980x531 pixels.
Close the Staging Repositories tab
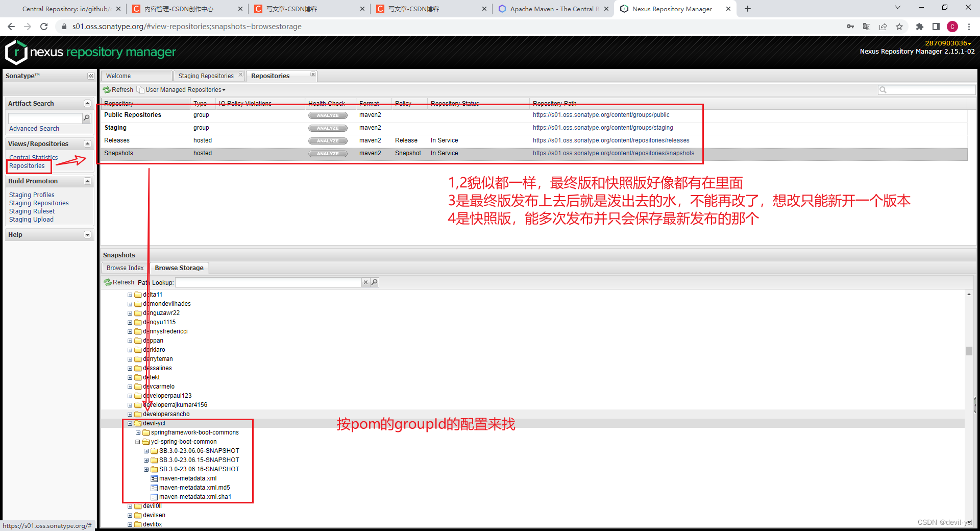(x=240, y=75)
